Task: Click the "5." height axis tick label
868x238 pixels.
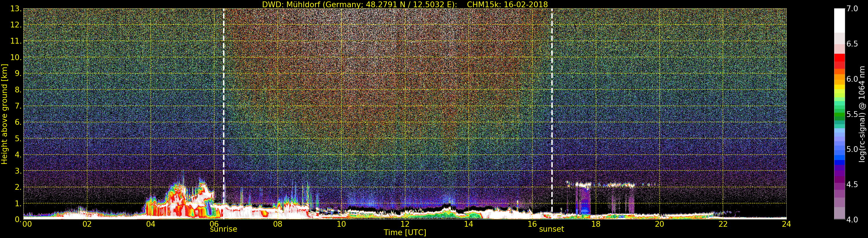Action: [x=18, y=138]
